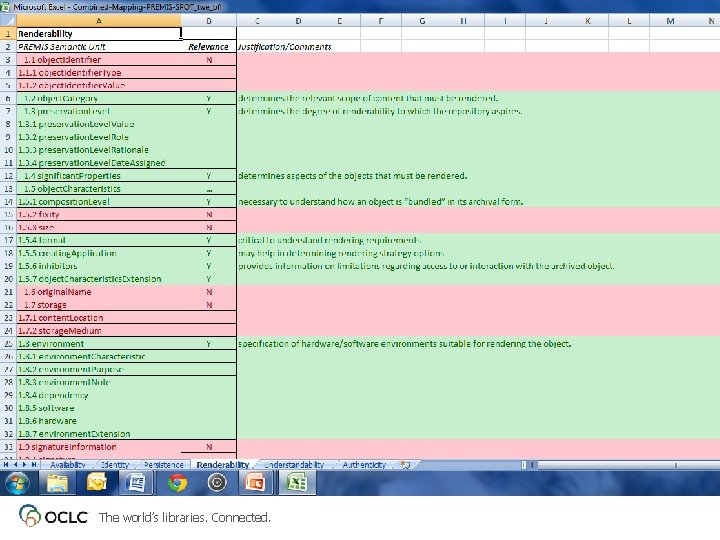The height and width of the screenshot is (540, 720).
Task: Show previous sheet tab using arrow
Action: tap(15, 465)
